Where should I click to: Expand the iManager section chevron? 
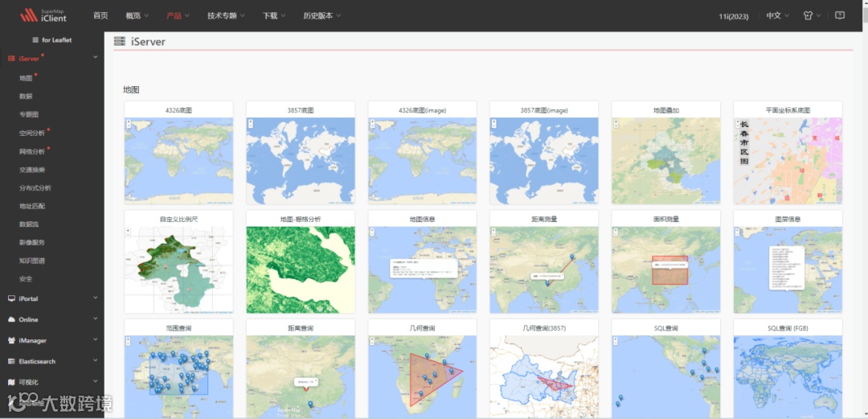(x=95, y=339)
